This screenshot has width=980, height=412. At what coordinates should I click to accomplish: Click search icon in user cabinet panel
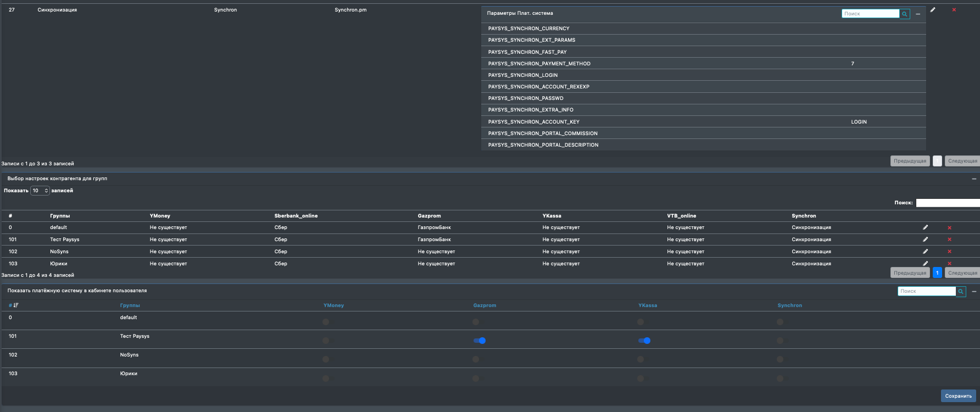pos(961,291)
